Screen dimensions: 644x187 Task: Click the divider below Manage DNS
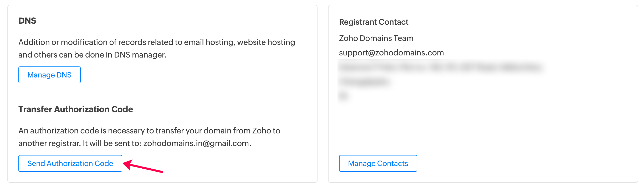pos(162,95)
